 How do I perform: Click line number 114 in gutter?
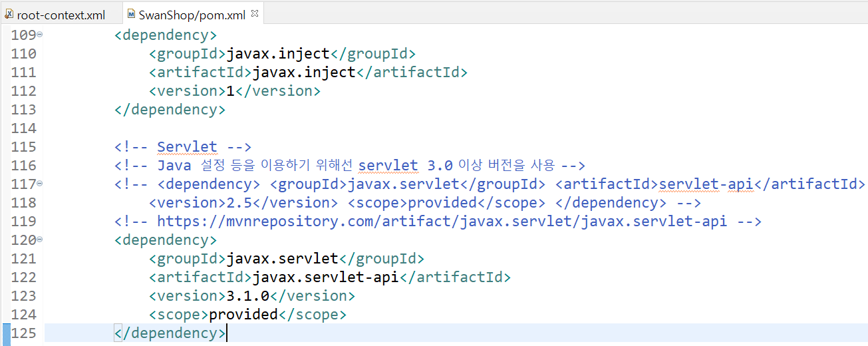coord(24,128)
